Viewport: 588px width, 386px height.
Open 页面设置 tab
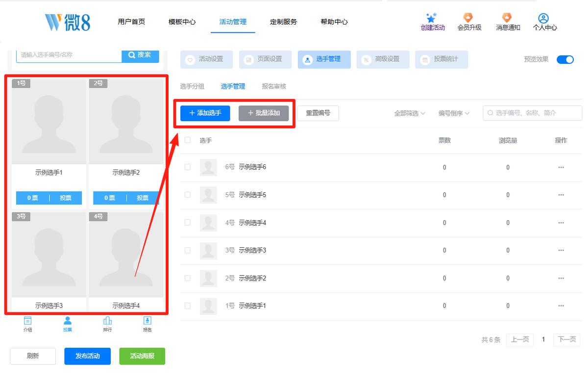[265, 59]
